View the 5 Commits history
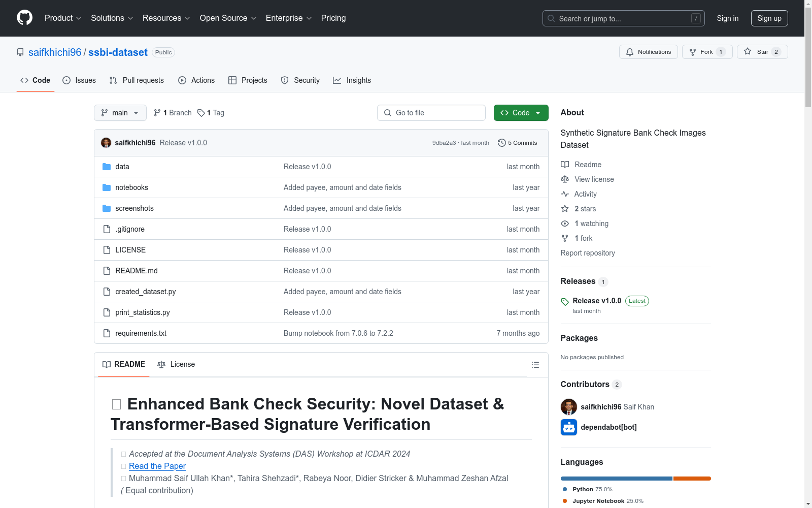The width and height of the screenshot is (812, 508). 518,143
